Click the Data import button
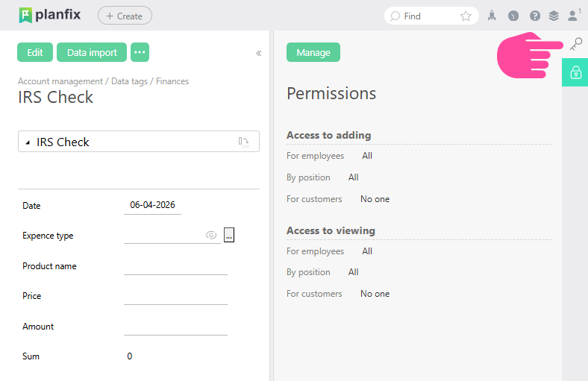588x381 pixels. click(92, 52)
